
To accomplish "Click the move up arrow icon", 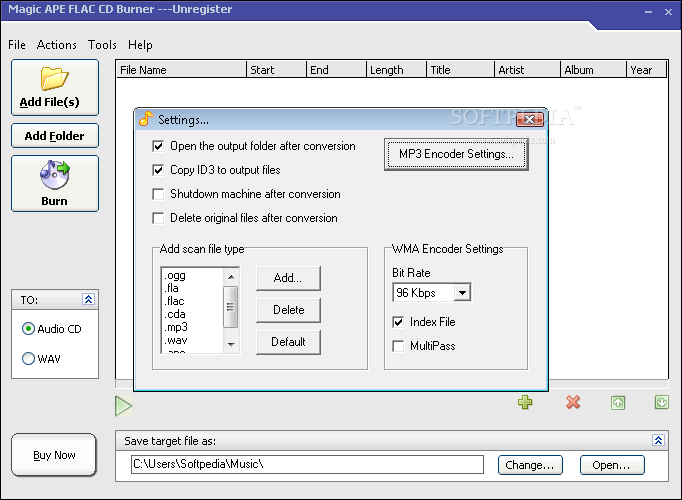I will (x=618, y=403).
